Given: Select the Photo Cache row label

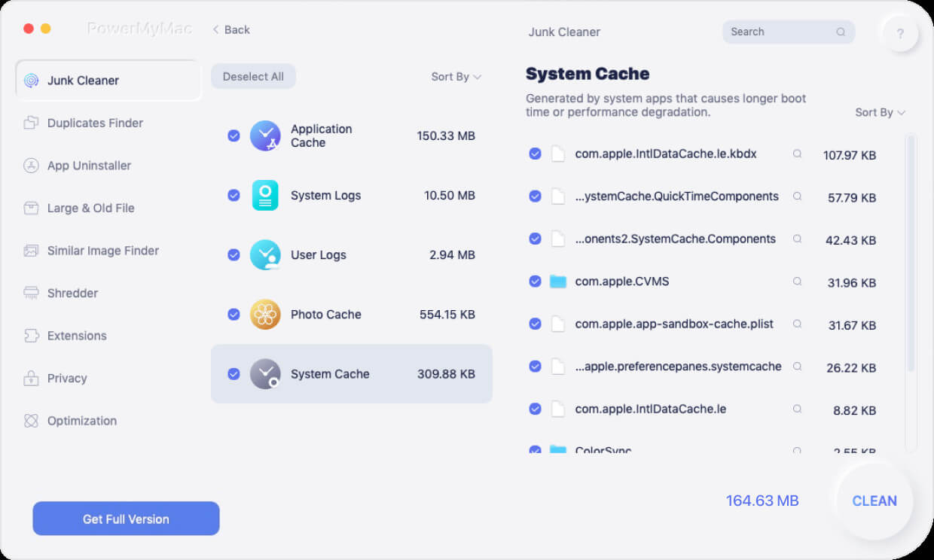Looking at the screenshot, I should [x=326, y=314].
